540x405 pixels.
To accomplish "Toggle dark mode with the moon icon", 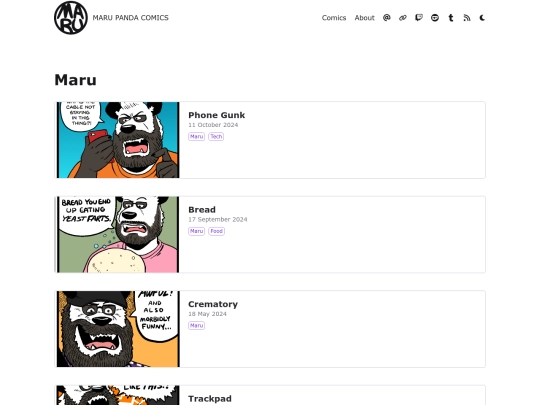I will [482, 18].
